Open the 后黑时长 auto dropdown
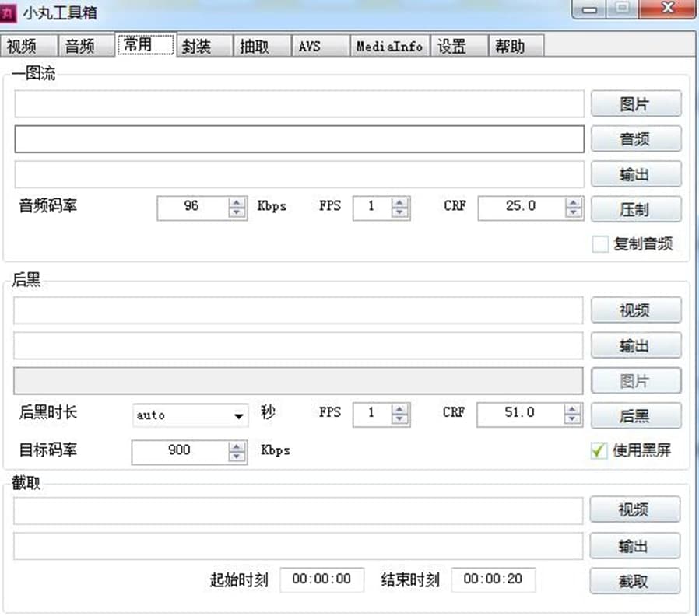699x616 pixels. 239,416
